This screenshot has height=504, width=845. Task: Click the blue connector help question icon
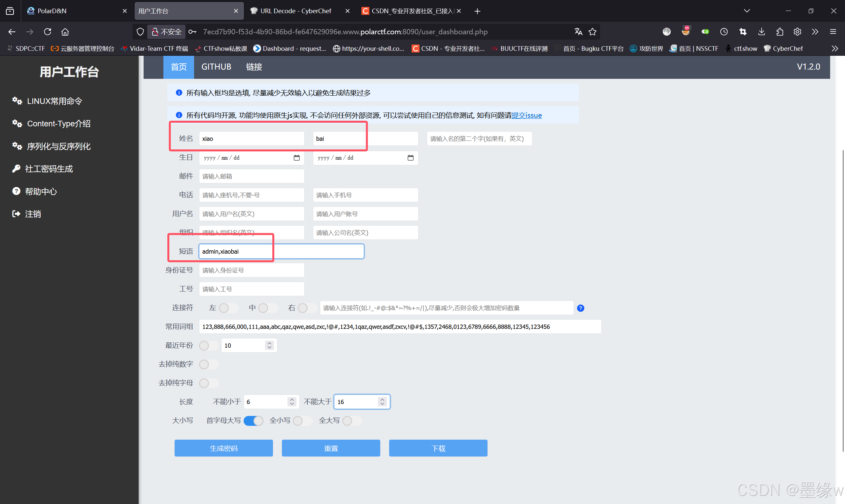[580, 308]
